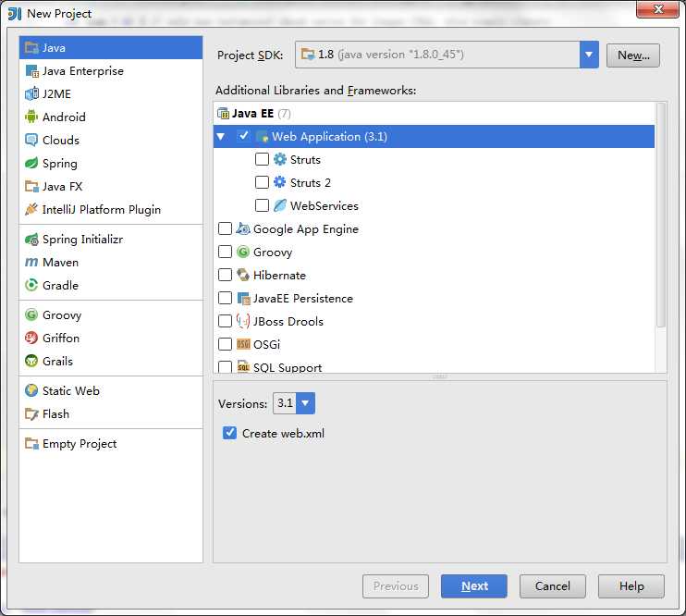686x616 pixels.
Task: Click the SQL Support label
Action: click(x=288, y=368)
